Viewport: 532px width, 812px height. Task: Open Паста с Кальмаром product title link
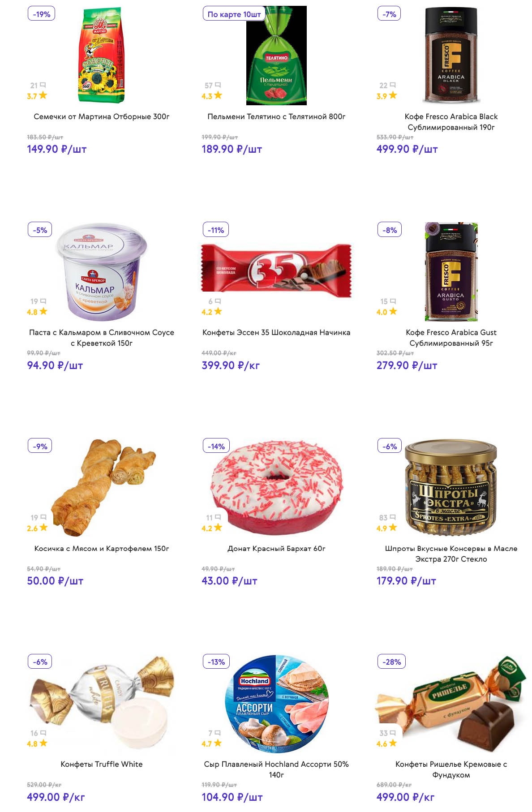coord(102,338)
